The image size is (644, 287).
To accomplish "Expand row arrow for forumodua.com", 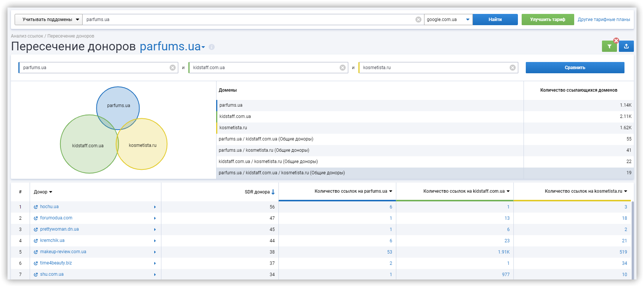I will pos(155,218).
